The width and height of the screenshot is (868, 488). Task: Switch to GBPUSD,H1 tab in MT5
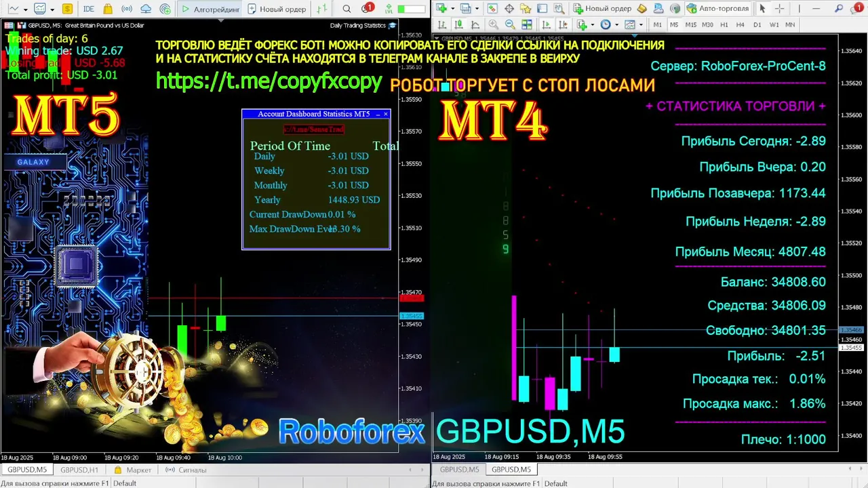79,469
